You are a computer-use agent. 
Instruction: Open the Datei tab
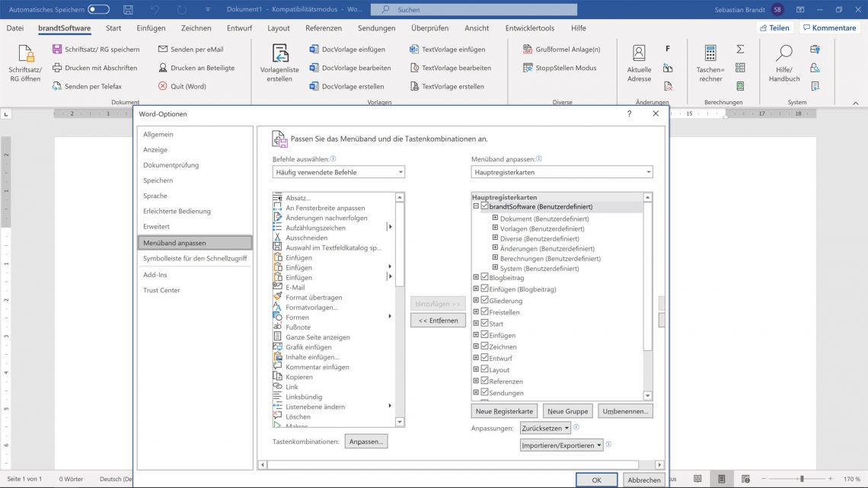click(15, 28)
